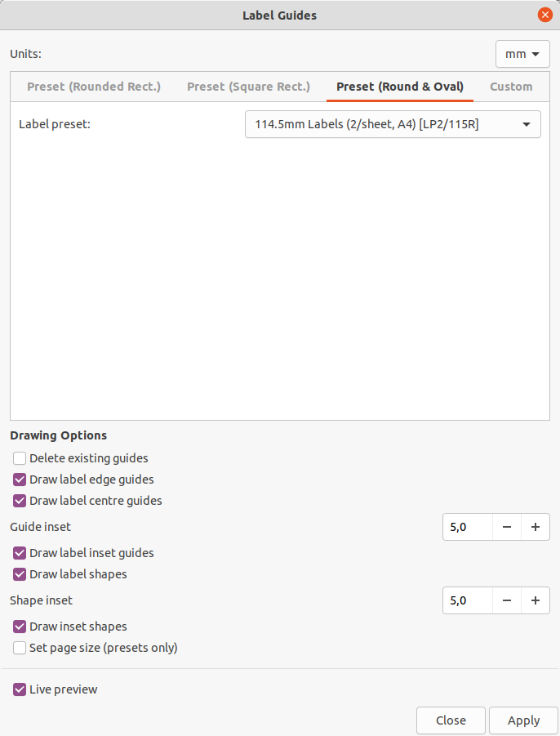
Task: Decrease Guide inset with minus button
Action: (x=507, y=527)
